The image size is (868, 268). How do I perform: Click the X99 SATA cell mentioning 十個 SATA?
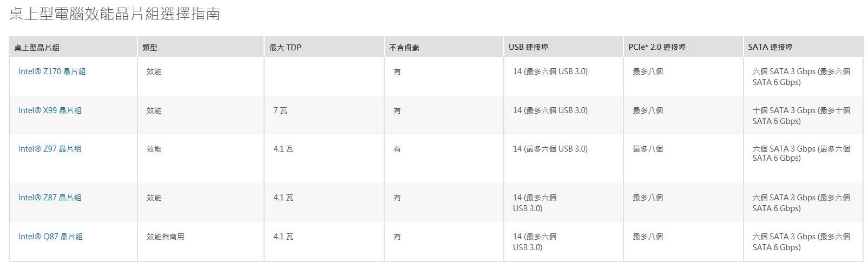(x=801, y=116)
